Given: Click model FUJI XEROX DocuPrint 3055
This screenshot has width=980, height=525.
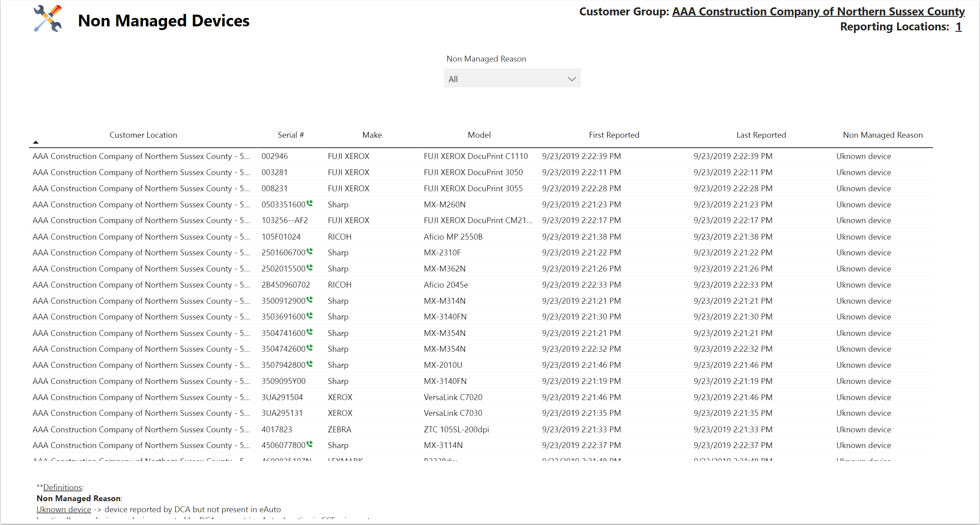Looking at the screenshot, I should click(473, 189).
